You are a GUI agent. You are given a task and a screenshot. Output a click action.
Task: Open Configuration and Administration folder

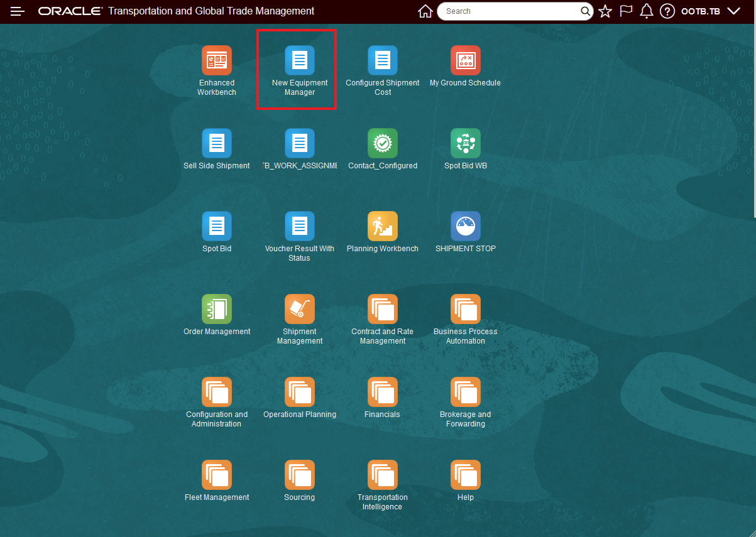coord(217,392)
